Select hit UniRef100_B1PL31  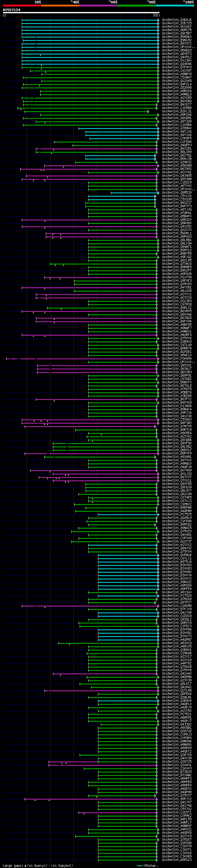(177, 111)
